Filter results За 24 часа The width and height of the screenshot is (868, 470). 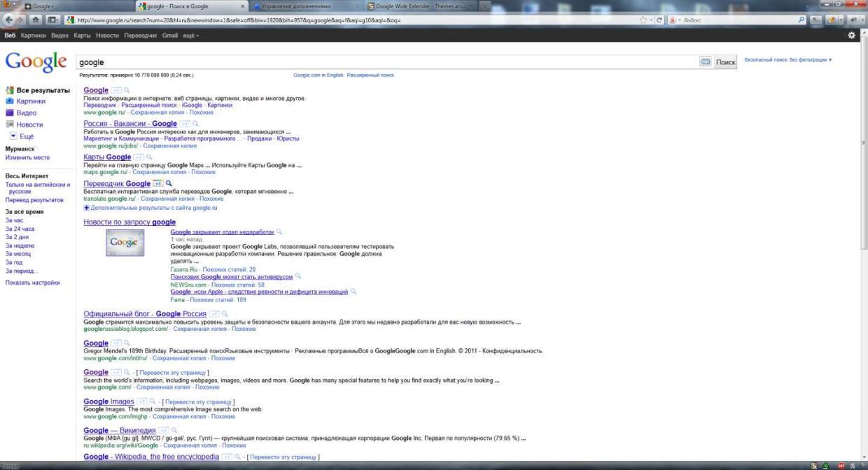20,229
